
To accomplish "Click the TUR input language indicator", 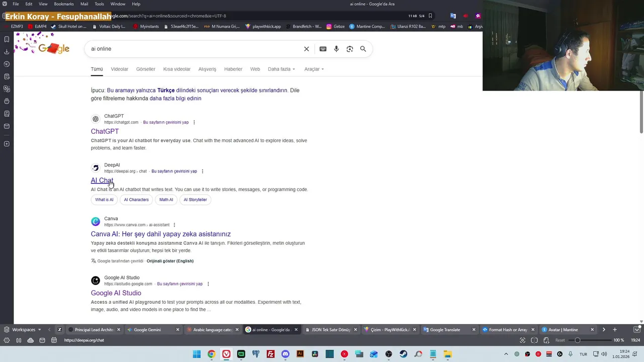I will [583, 354].
